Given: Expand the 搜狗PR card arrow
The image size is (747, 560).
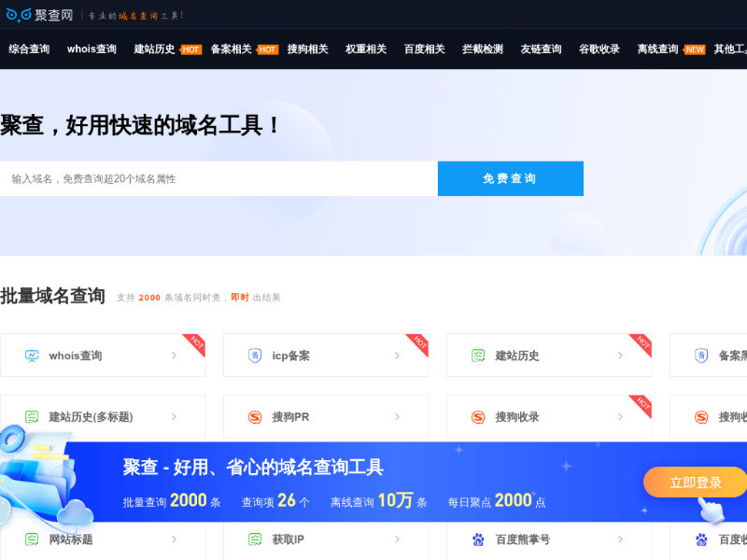Looking at the screenshot, I should tap(397, 417).
